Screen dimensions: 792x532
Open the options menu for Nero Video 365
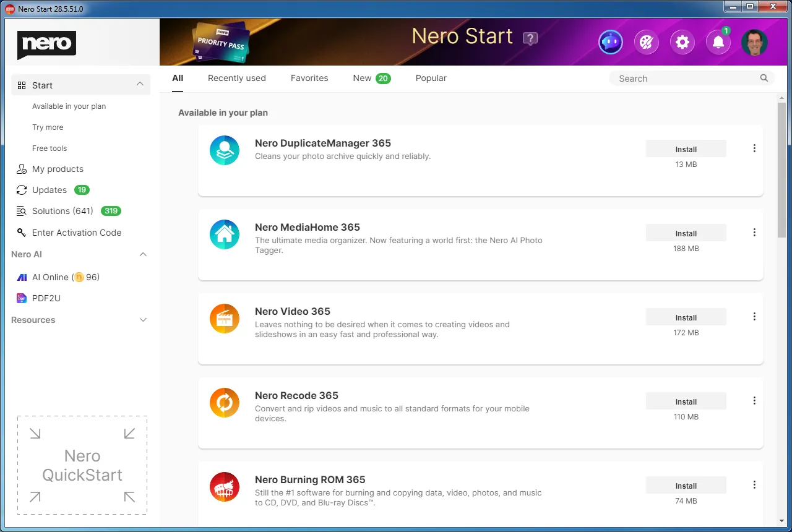(754, 316)
